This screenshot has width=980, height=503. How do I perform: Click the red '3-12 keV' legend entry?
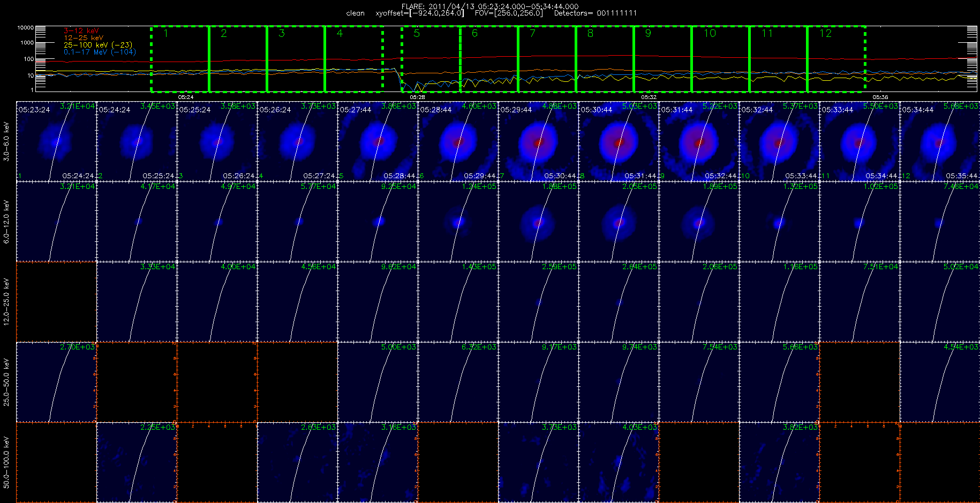point(81,31)
